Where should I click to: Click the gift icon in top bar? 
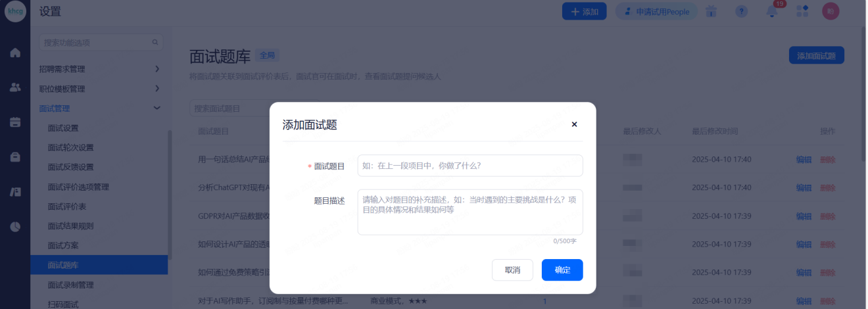[711, 12]
